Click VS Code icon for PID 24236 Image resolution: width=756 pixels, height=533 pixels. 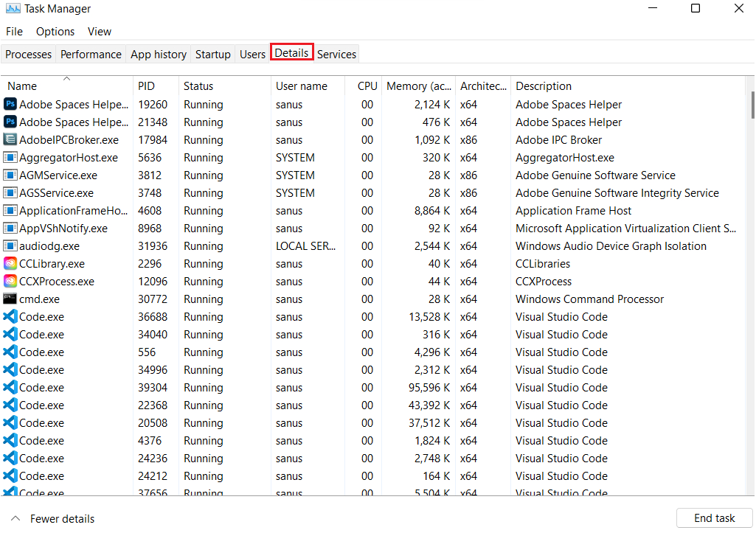(x=10, y=458)
